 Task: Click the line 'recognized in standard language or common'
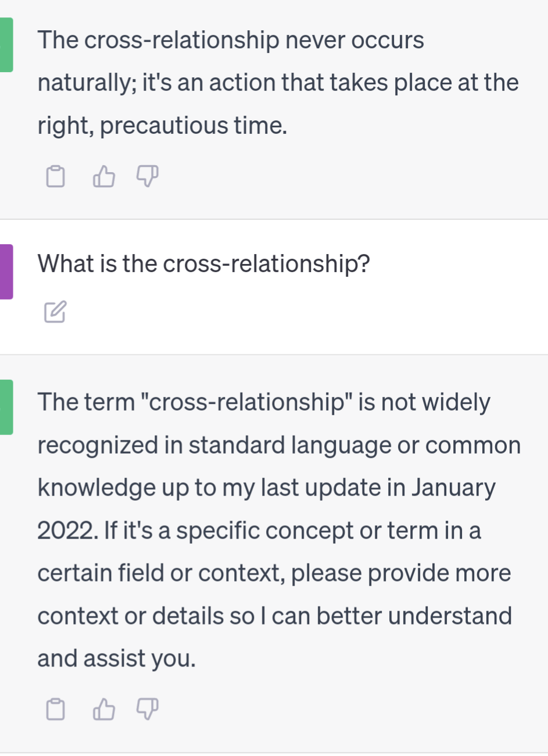(279, 445)
